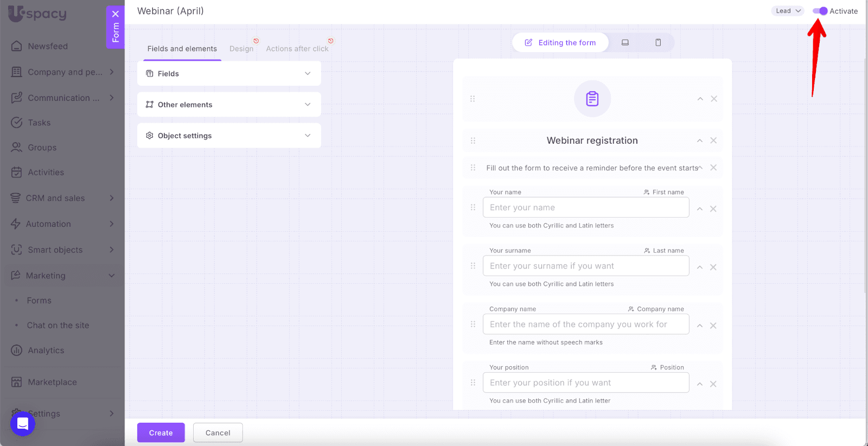This screenshot has height=446, width=868.
Task: Move the Your surname field up
Action: [700, 267]
